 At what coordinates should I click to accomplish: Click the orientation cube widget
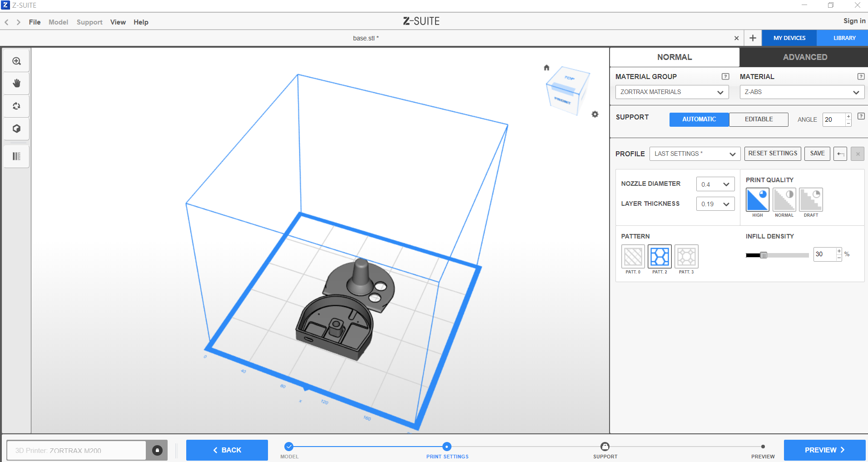(568, 91)
